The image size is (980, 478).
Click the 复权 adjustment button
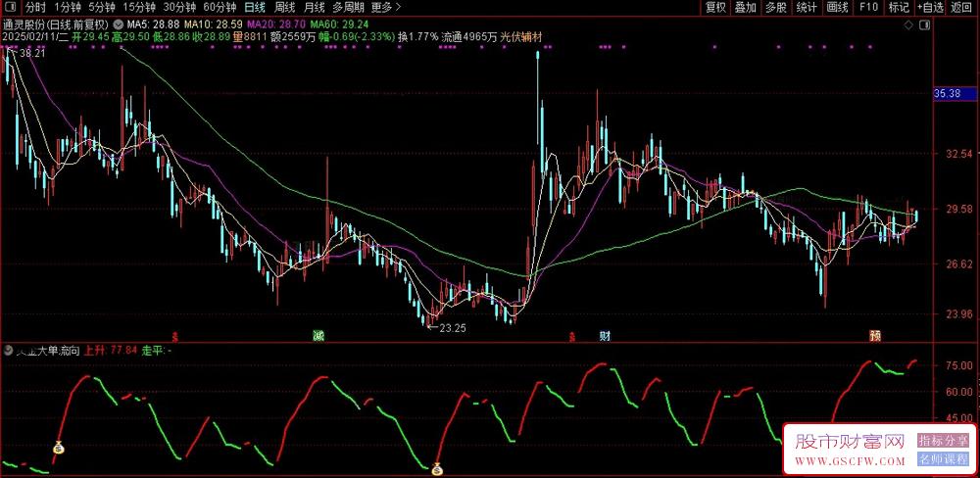(715, 8)
